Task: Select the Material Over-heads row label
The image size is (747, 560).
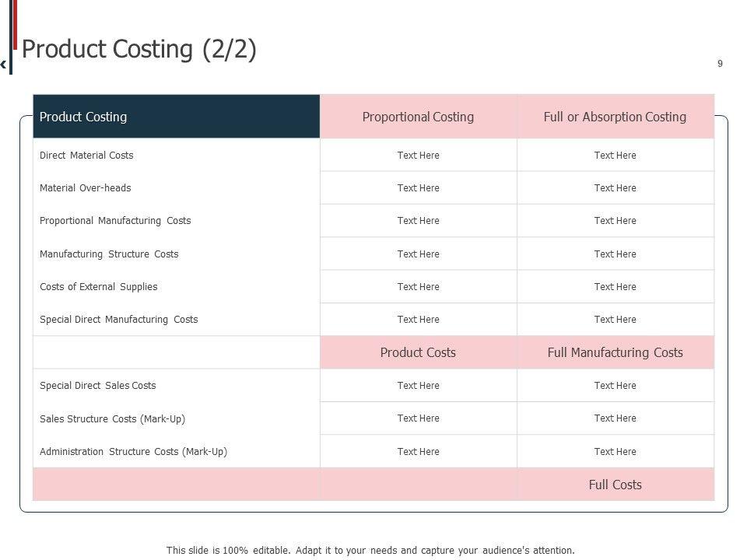Action: point(86,188)
